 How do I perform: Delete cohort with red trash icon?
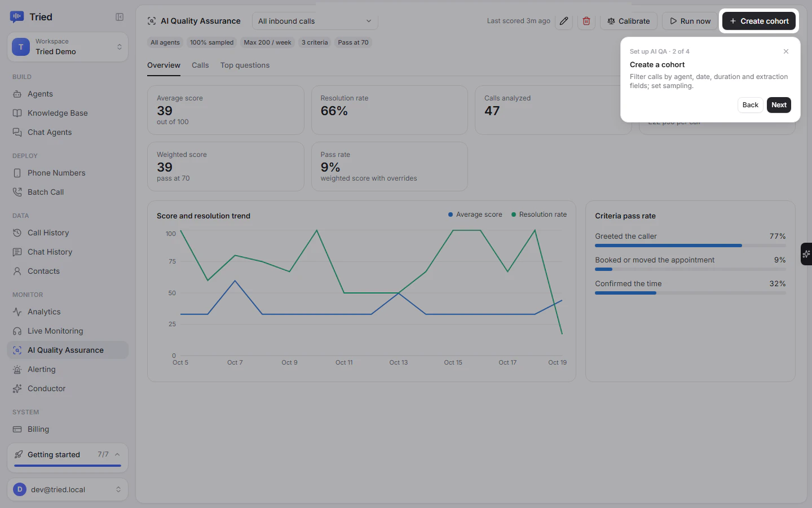pos(586,21)
